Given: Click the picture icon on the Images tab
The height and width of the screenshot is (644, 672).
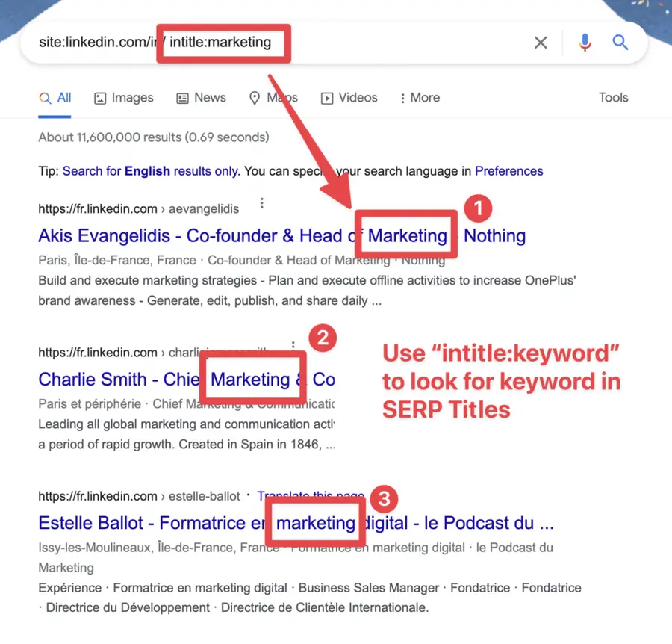Looking at the screenshot, I should 100,97.
